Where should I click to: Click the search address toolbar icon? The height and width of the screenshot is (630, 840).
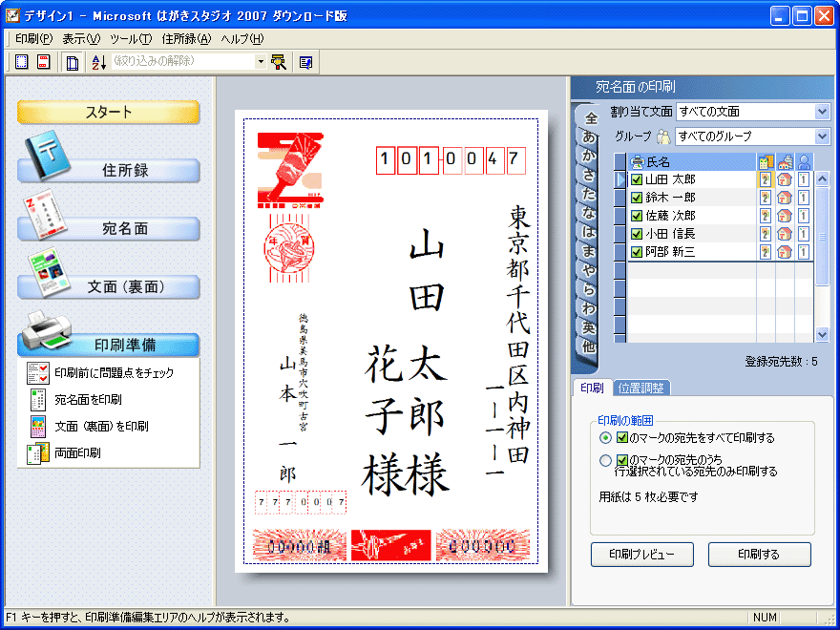[279, 62]
